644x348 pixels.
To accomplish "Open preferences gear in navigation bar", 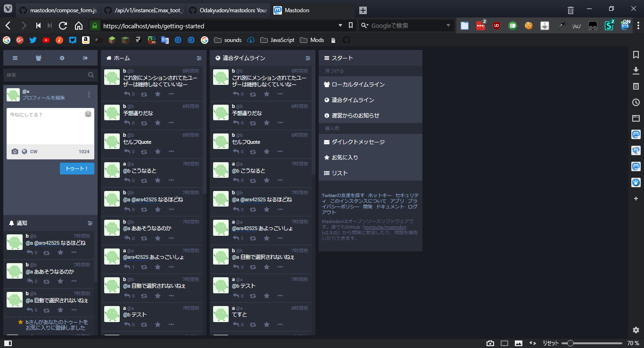I will coord(62,58).
